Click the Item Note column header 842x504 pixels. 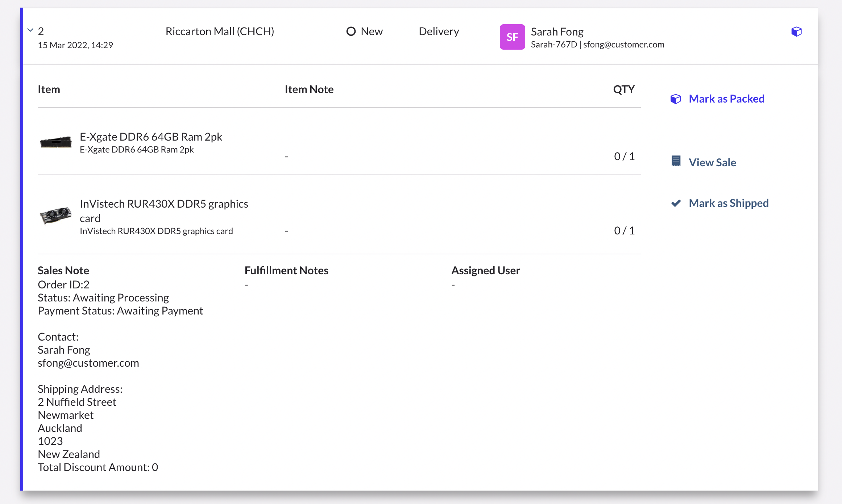coord(309,89)
